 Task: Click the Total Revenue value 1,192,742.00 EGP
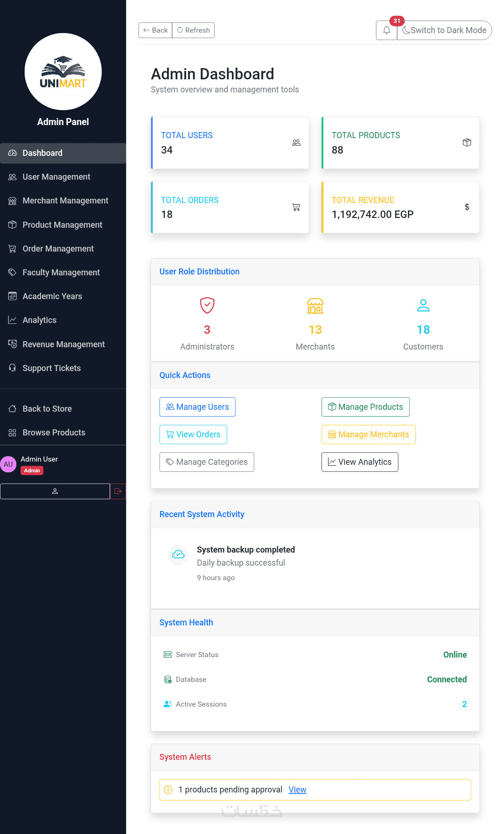pos(372,215)
